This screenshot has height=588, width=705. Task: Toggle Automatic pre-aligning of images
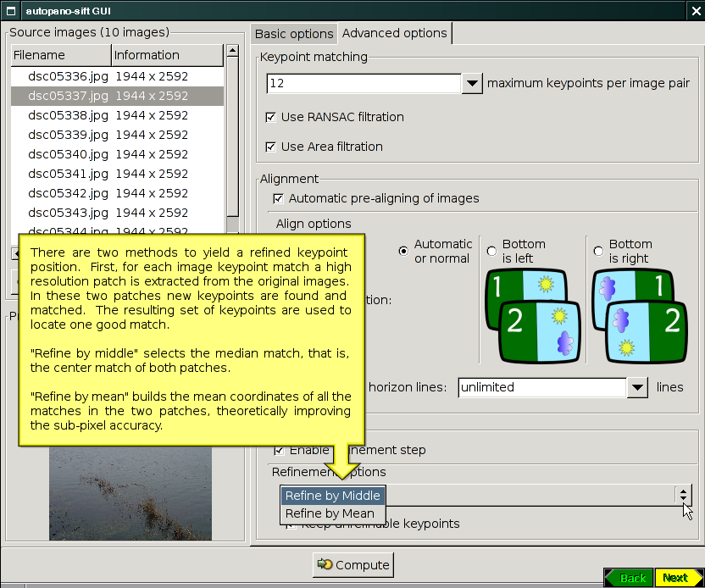[279, 198]
